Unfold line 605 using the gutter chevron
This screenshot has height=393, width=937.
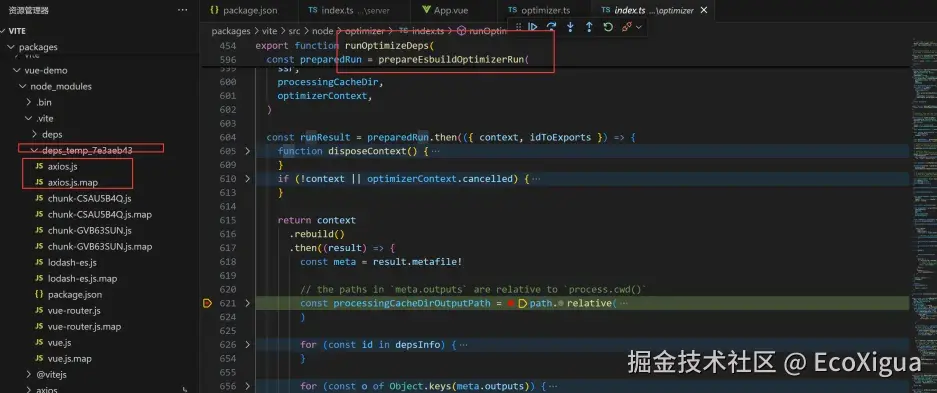pos(248,151)
